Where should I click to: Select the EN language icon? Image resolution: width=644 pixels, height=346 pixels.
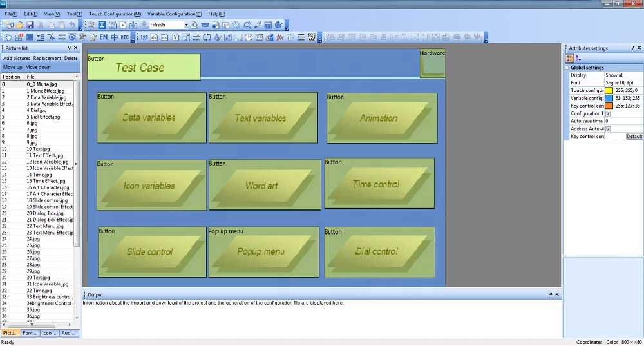pos(104,37)
